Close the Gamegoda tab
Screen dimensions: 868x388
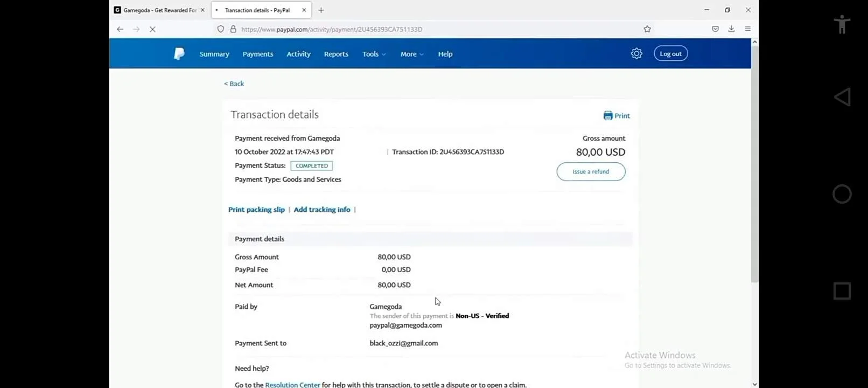(202, 10)
